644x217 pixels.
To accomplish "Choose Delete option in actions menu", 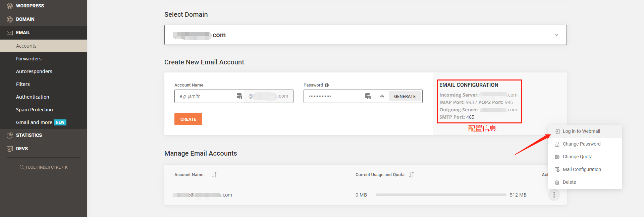I will pyautogui.click(x=585, y=182).
